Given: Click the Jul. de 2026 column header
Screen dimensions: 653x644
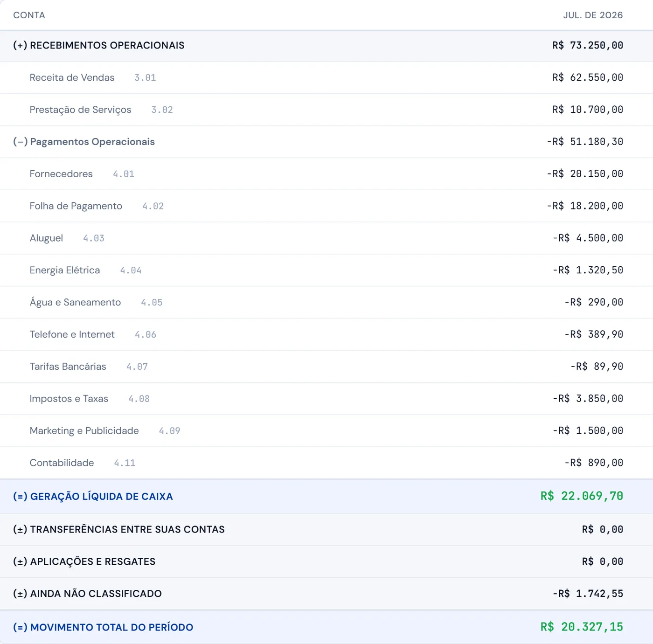Looking at the screenshot, I should pyautogui.click(x=593, y=15).
